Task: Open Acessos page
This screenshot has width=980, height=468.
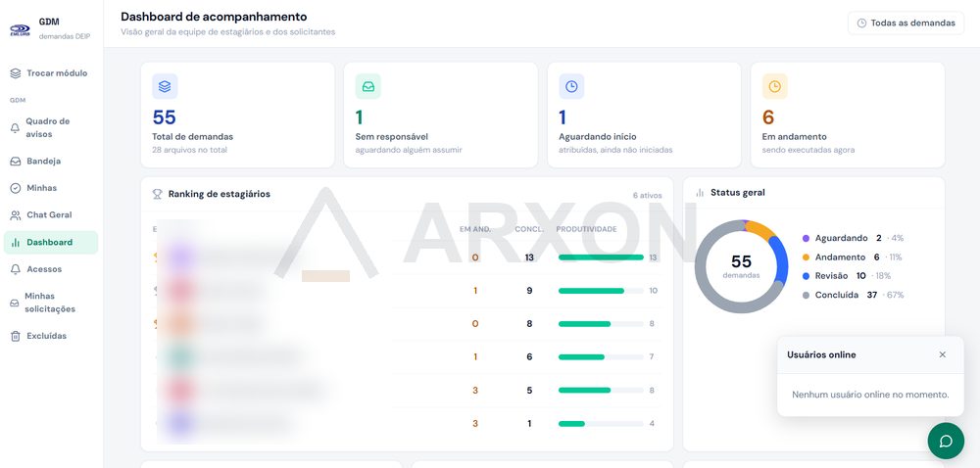Action: pos(51,269)
